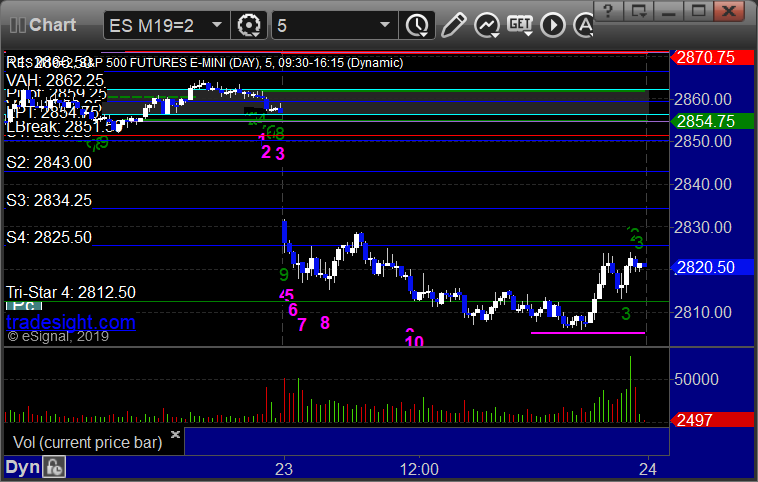The width and height of the screenshot is (758, 482).
Task: Click the Tri-Star 4: 2812.50 label
Action: (x=71, y=292)
